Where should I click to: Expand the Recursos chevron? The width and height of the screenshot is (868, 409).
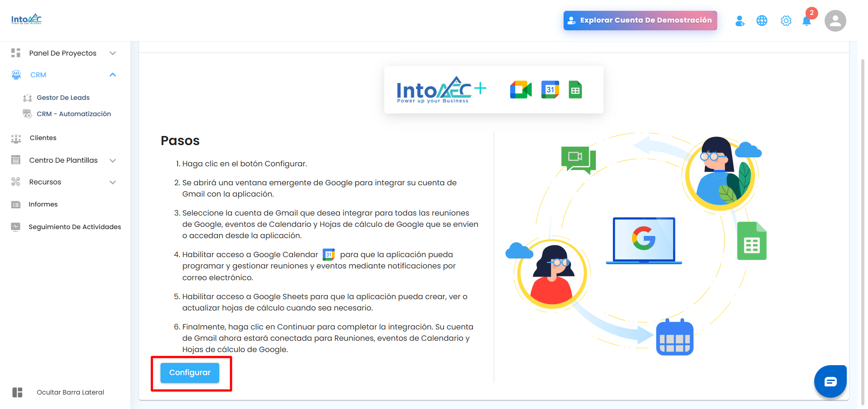point(113,182)
